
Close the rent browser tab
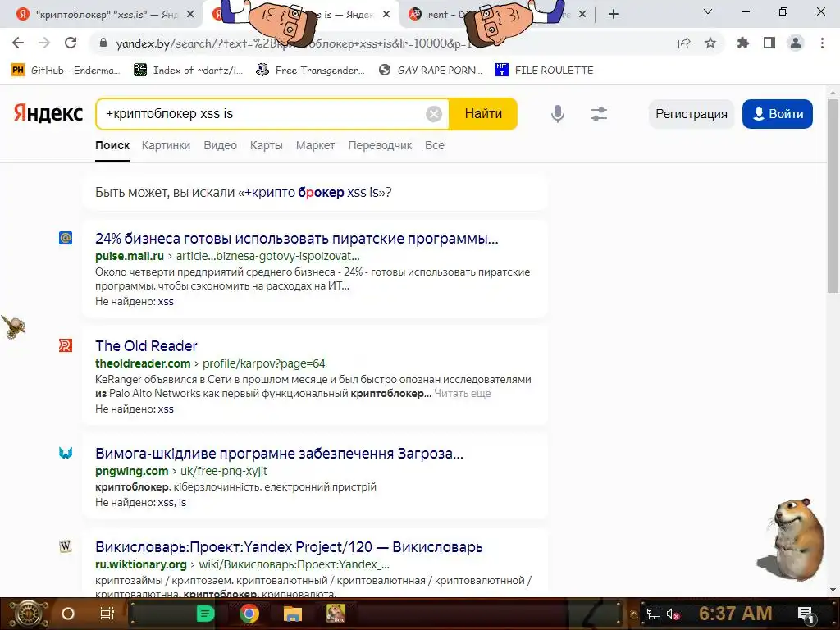tap(582, 15)
